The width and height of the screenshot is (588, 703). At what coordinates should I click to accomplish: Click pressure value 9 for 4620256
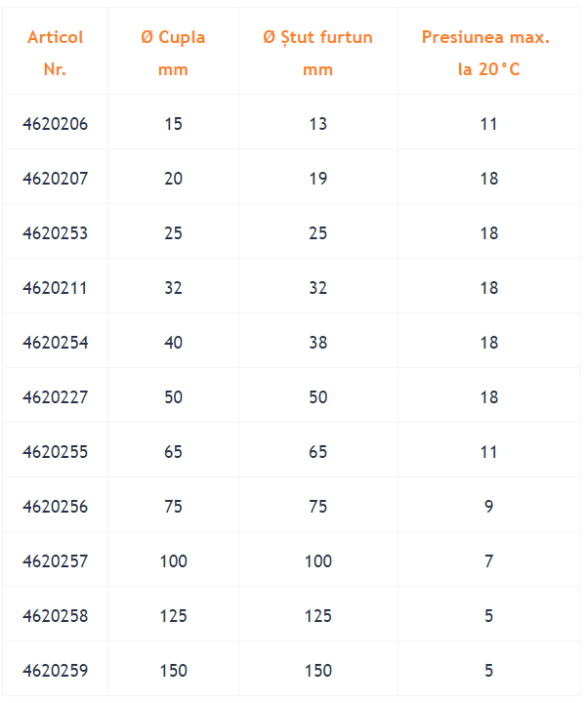[489, 507]
